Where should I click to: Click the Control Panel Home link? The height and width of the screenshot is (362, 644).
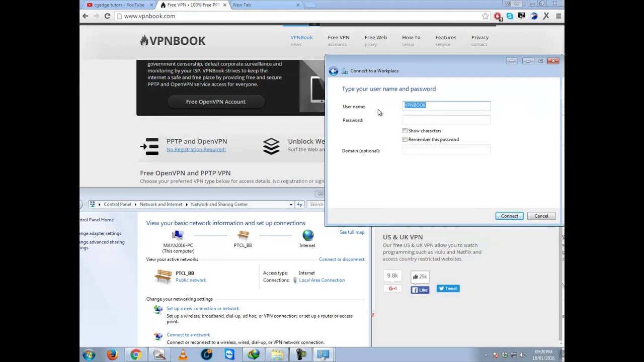[x=97, y=220]
